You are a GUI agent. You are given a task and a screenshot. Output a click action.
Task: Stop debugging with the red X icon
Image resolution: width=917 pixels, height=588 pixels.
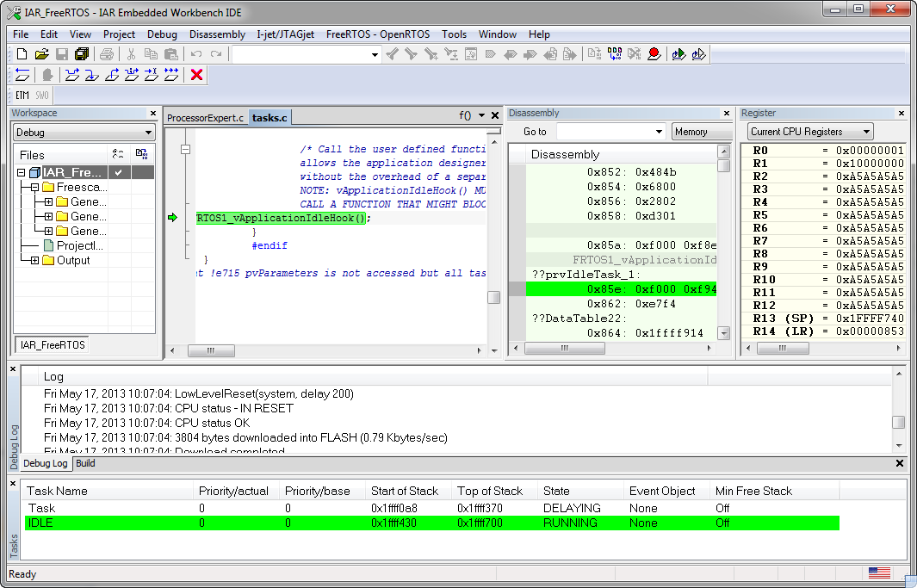(197, 75)
